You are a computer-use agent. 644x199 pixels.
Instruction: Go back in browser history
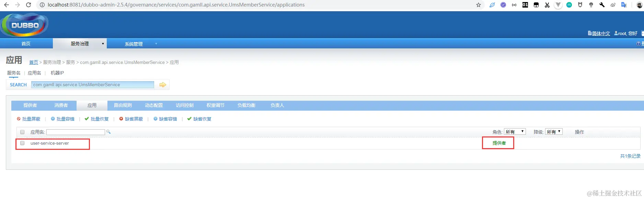(x=6, y=5)
